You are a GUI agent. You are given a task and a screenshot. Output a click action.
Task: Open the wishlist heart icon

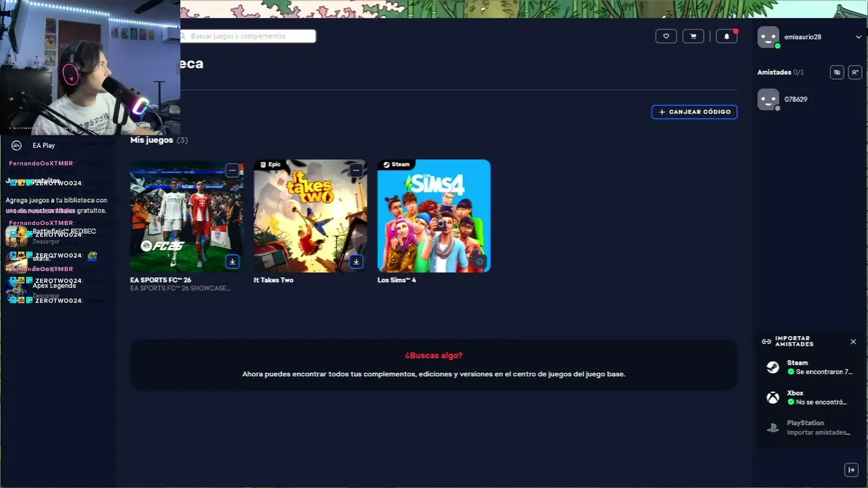click(x=666, y=37)
